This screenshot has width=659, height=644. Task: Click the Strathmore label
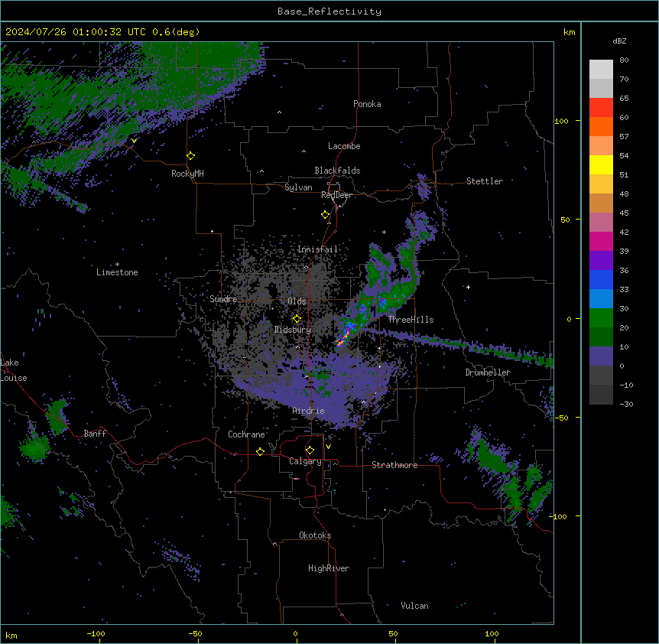(394, 465)
